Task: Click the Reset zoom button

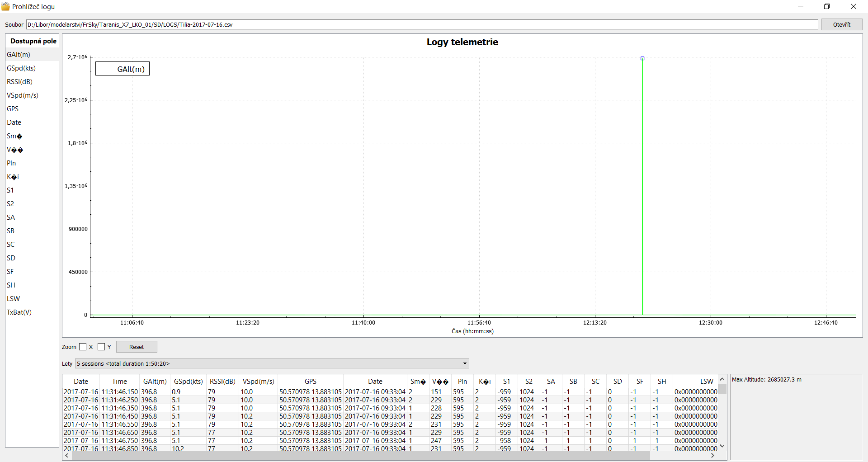Action: click(x=137, y=347)
